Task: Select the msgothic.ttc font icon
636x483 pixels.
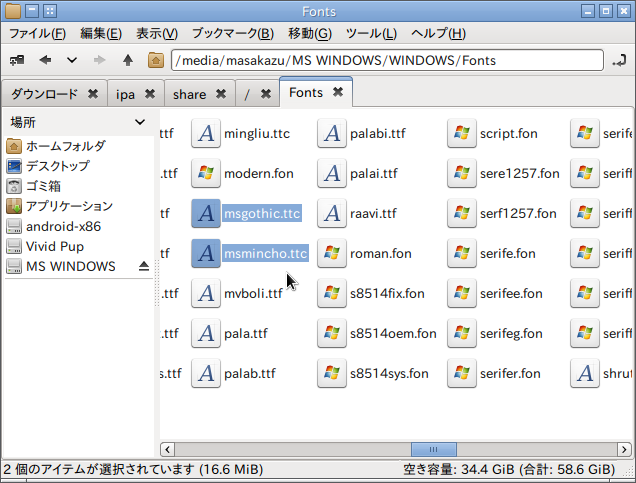Action: (206, 213)
